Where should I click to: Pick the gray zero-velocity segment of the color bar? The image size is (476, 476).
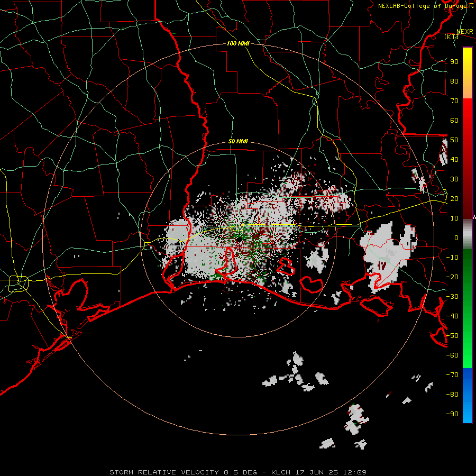coord(467,234)
